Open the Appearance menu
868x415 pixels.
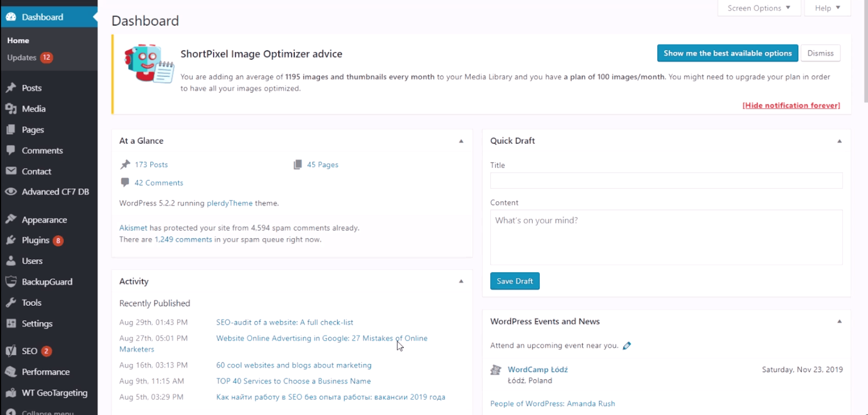(49, 219)
